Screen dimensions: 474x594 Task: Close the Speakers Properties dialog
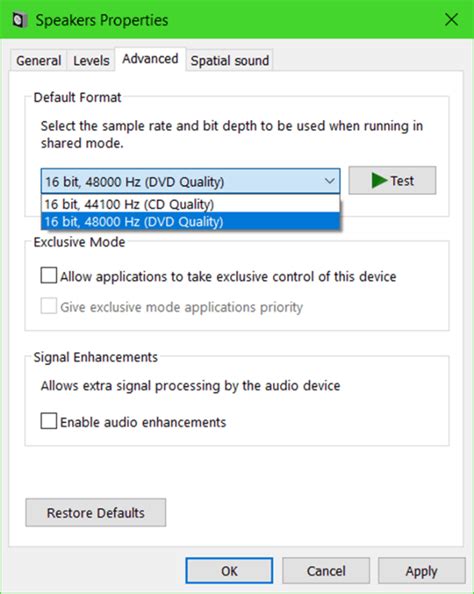tap(451, 19)
